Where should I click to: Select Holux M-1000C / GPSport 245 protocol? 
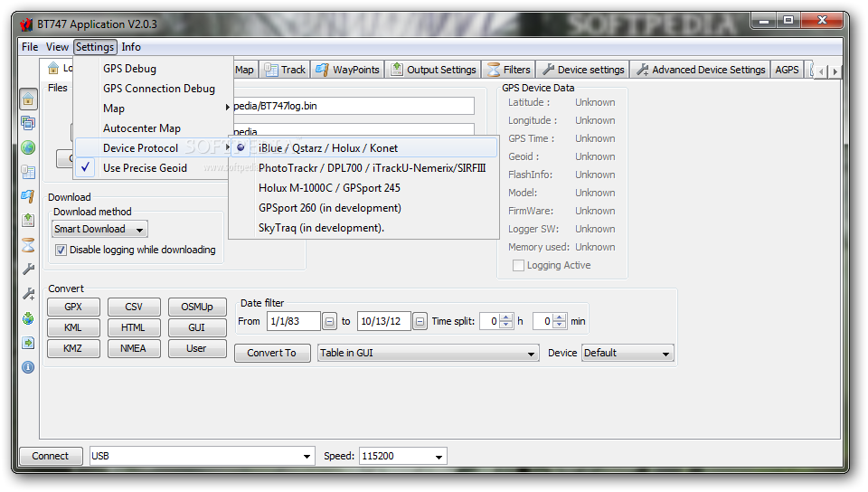(x=363, y=188)
